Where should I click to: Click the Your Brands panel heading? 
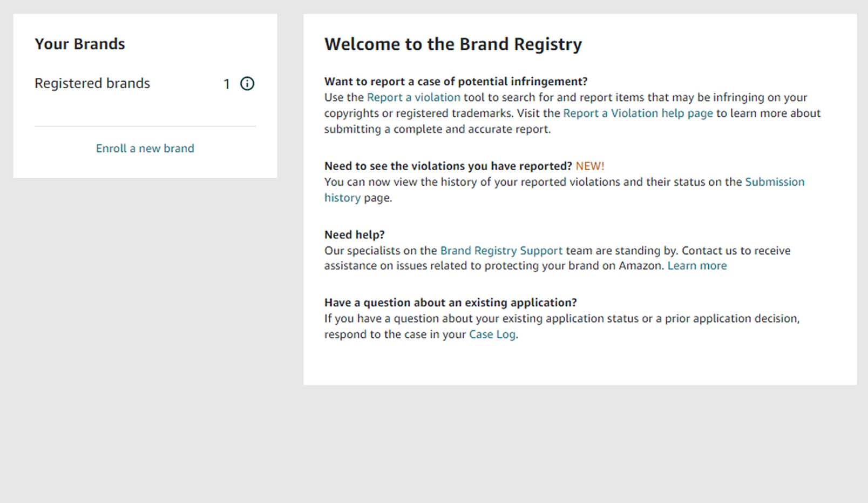tap(80, 44)
